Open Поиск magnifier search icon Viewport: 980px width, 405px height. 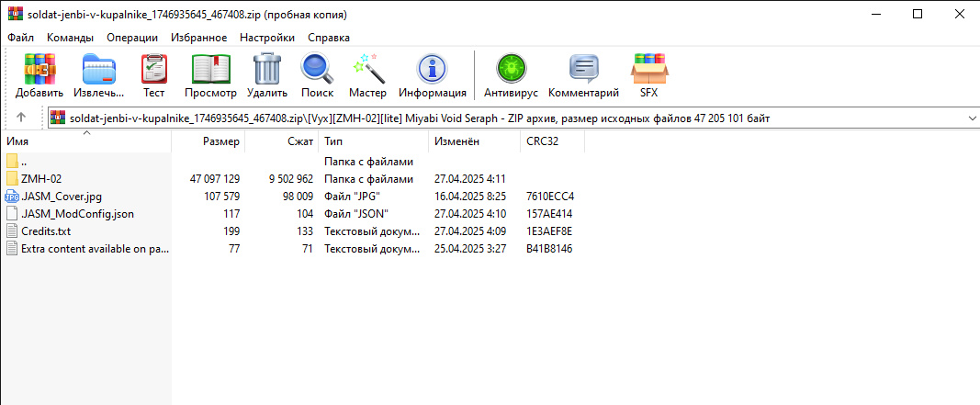click(317, 70)
